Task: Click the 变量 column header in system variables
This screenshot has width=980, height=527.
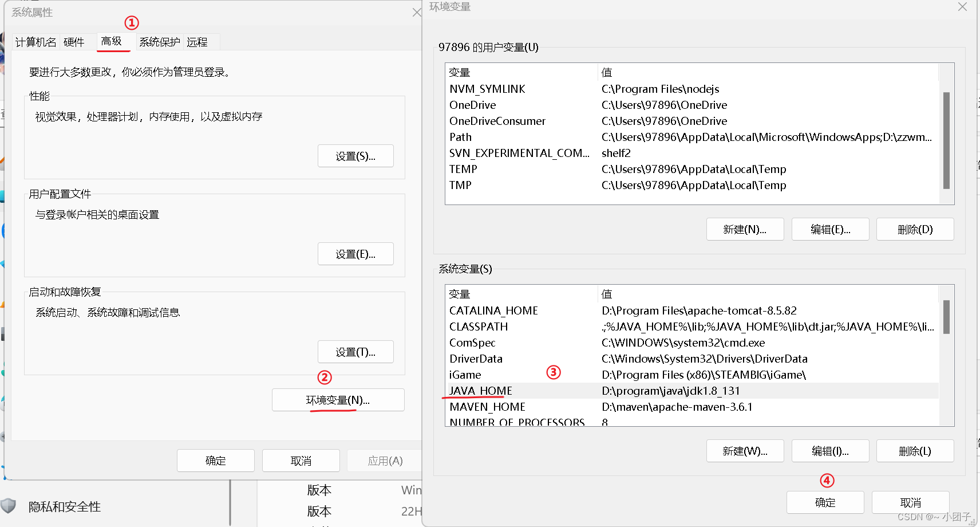Action: [521, 294]
